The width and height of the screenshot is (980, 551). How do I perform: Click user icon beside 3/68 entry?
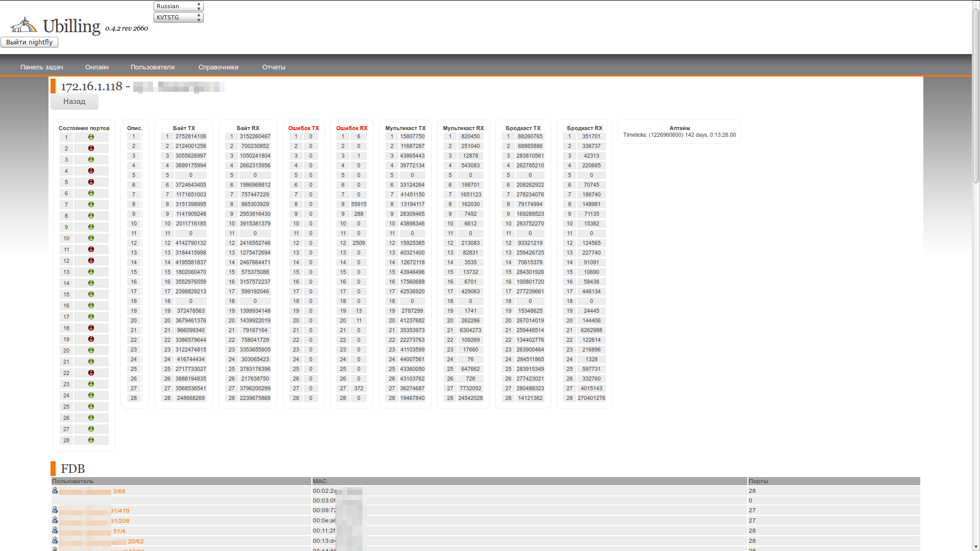[55, 490]
